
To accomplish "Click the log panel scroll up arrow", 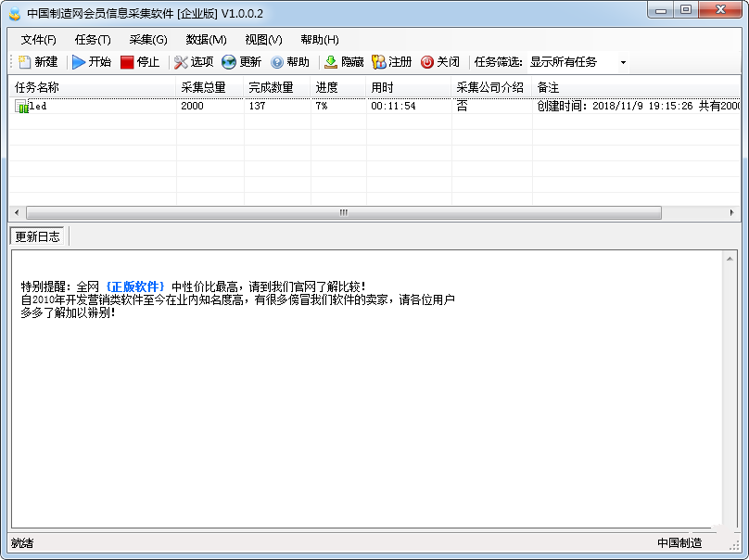I will point(730,259).
